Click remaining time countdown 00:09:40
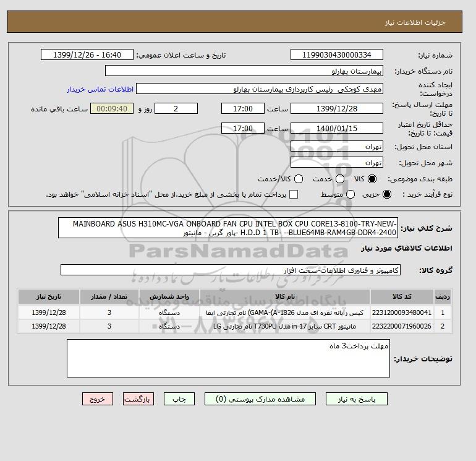The width and height of the screenshot is (476, 461). (x=112, y=108)
